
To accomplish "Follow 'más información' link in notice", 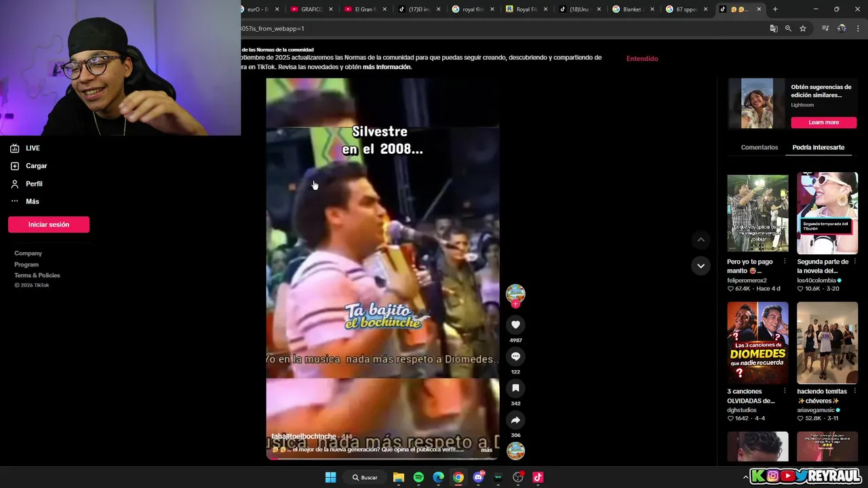I will [x=387, y=67].
